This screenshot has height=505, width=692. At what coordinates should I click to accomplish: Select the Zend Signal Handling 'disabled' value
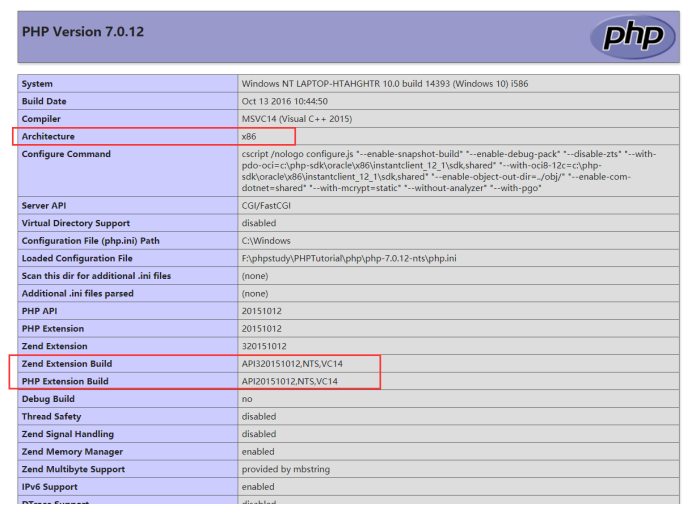259,434
